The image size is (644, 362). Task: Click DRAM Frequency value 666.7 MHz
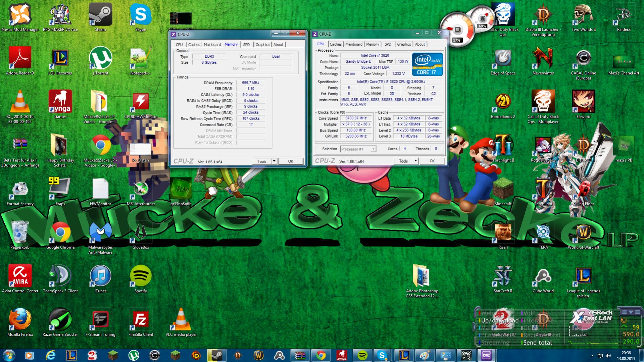pos(251,83)
